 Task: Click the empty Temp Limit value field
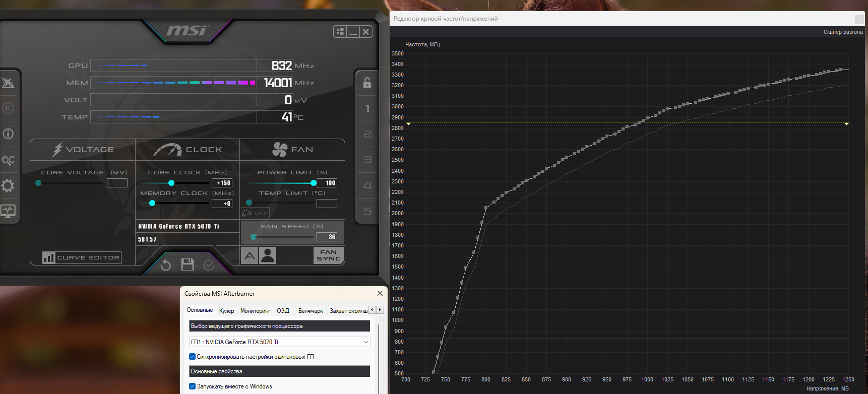(x=327, y=204)
